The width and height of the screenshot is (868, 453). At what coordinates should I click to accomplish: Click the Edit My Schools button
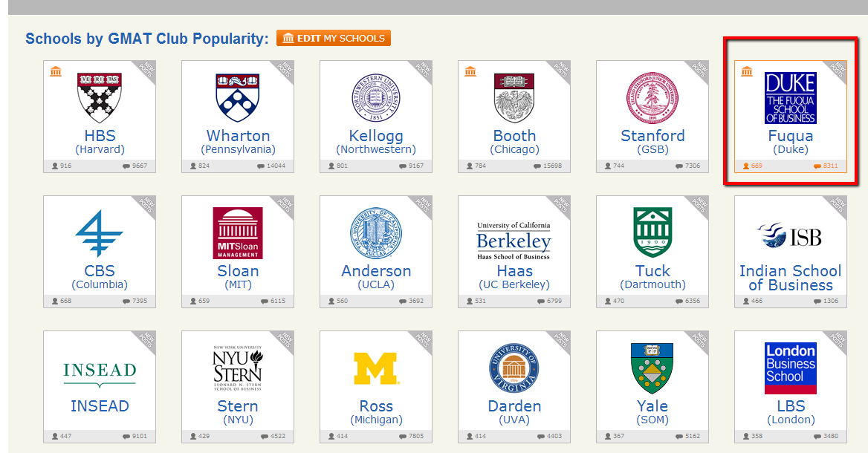click(x=334, y=38)
